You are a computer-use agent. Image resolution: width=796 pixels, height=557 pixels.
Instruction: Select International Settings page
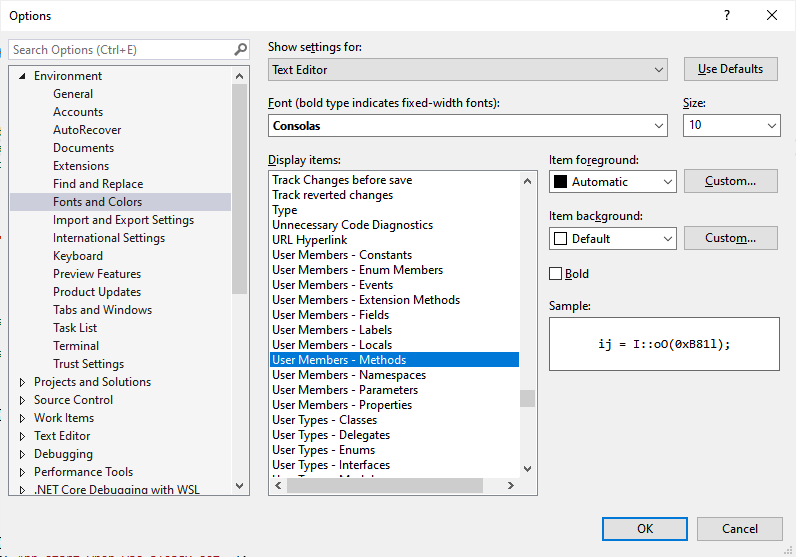(109, 238)
